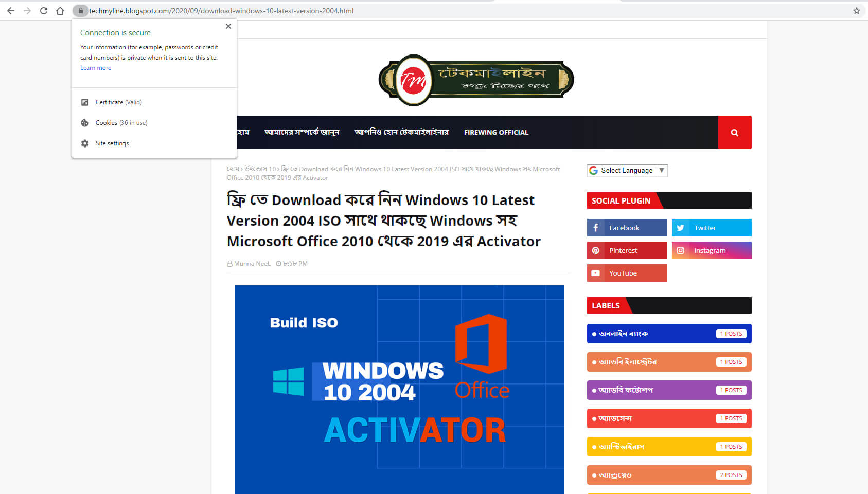Click the gear icon for Site settings
Screen dimensions: 868x494
85,143
